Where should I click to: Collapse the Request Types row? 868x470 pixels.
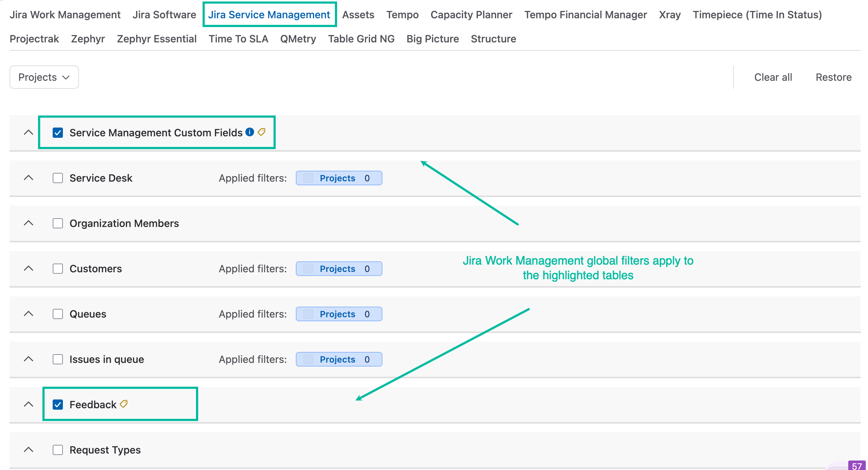pyautogui.click(x=29, y=450)
